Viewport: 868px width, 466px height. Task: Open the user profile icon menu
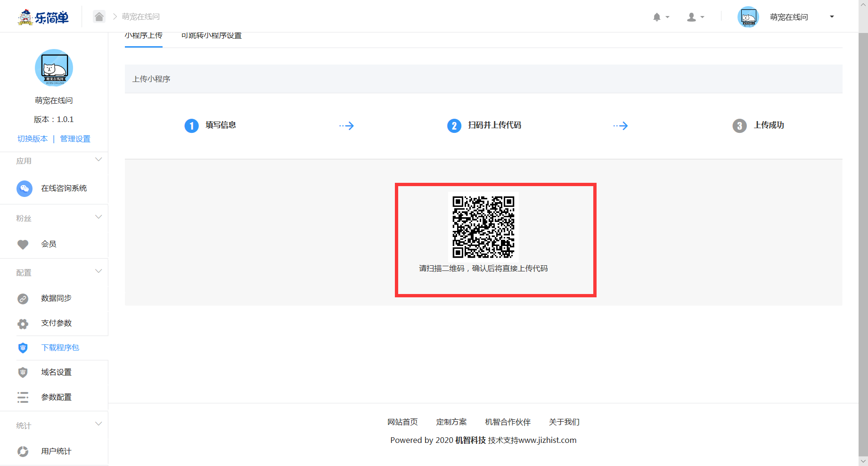696,17
